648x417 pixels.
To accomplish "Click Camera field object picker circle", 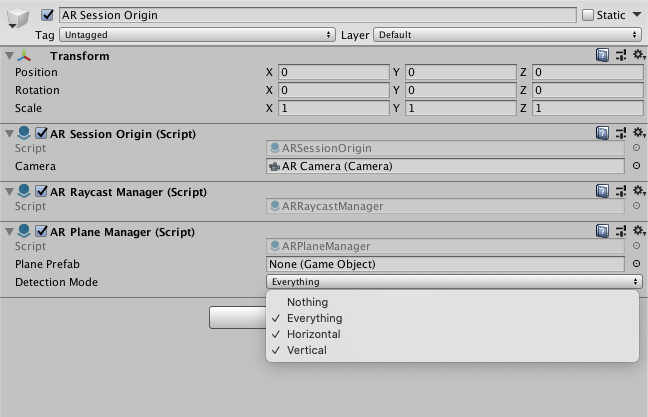I will pos(636,166).
